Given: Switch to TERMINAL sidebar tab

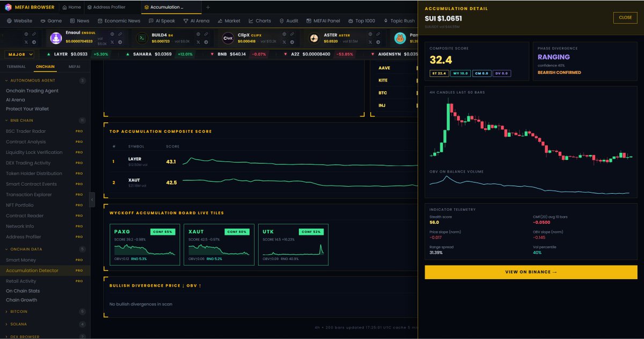Looking at the screenshot, I should (16, 67).
